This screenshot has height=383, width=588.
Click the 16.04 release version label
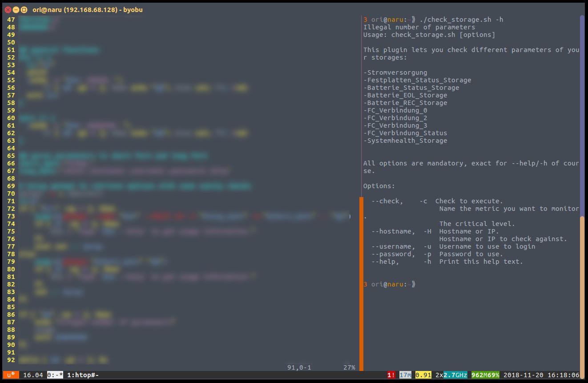(33, 375)
